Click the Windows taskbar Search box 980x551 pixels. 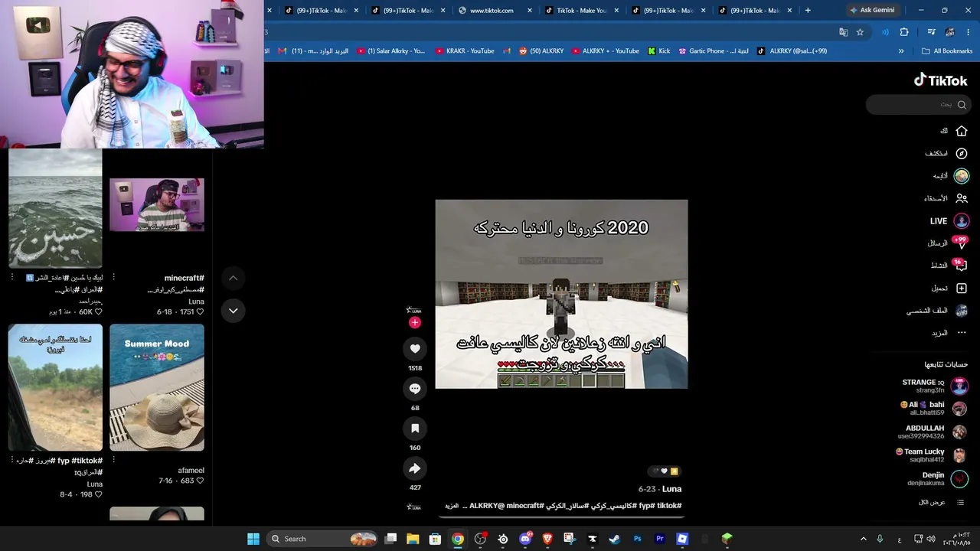point(322,539)
